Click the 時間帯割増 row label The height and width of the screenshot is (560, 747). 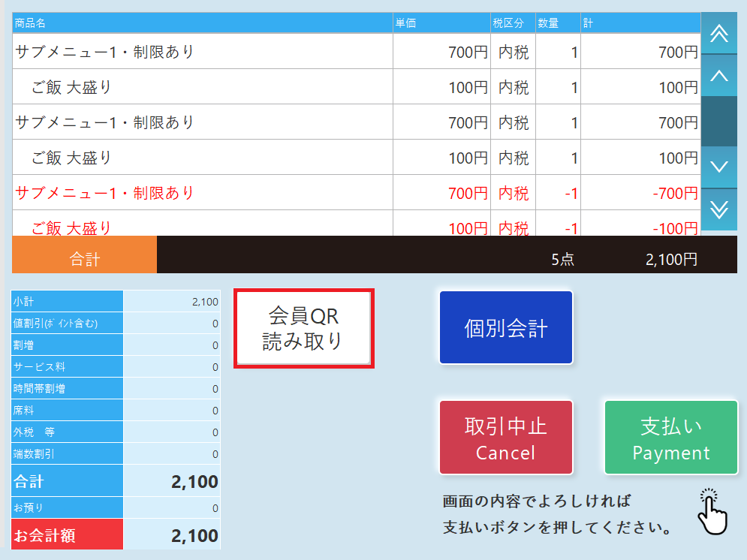tap(67, 389)
